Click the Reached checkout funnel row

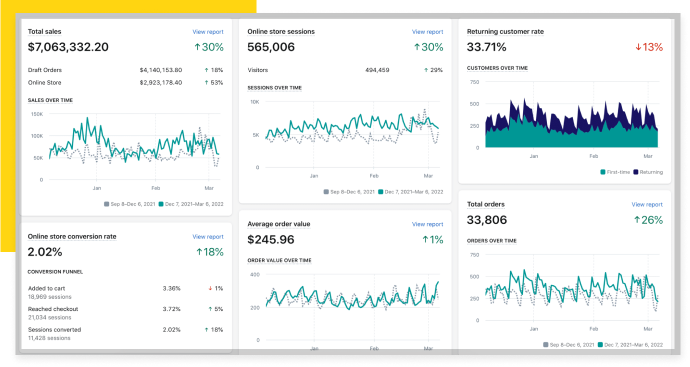point(125,313)
